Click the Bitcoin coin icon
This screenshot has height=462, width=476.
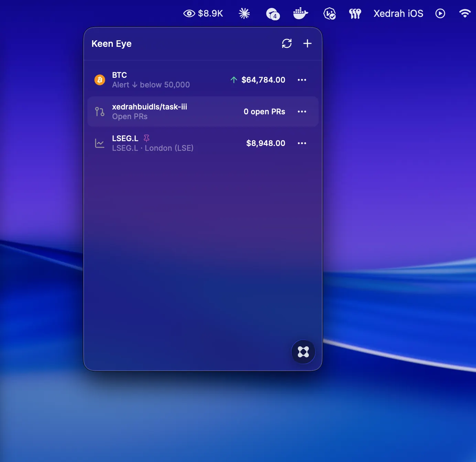[x=100, y=80]
